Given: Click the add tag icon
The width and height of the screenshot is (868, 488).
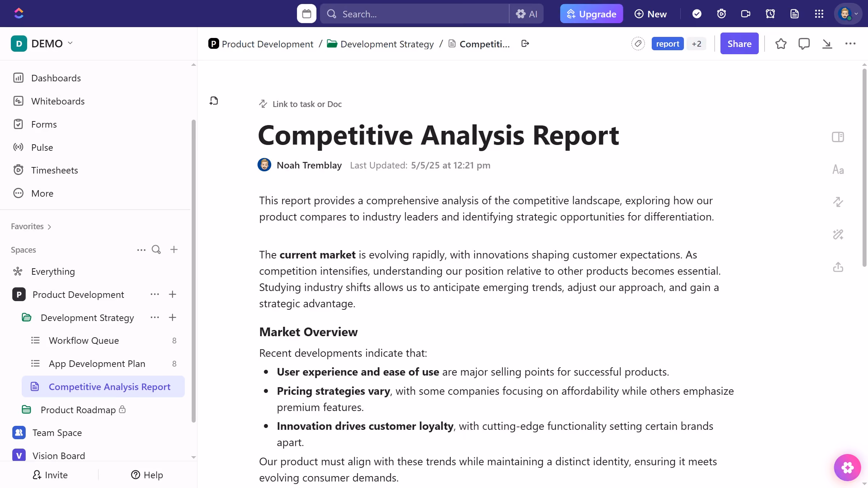Looking at the screenshot, I should 638,44.
